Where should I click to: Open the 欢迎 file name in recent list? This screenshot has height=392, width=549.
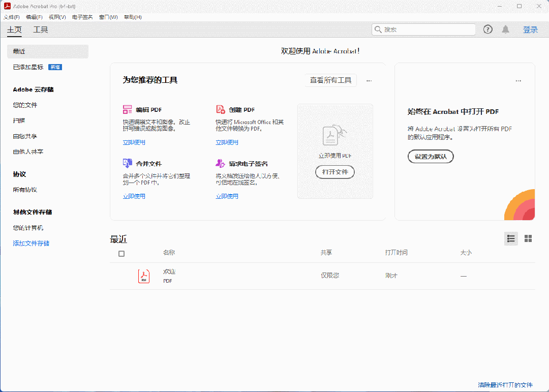[169, 272]
